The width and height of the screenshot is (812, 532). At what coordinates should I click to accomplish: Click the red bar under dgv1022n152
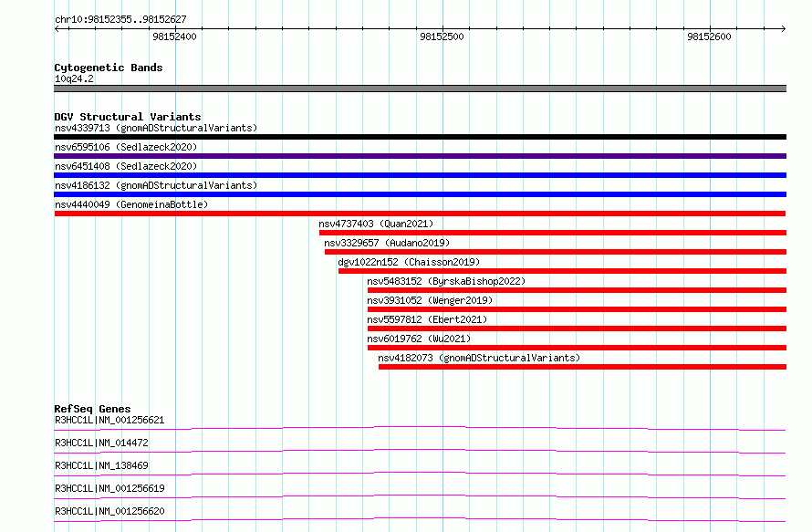tap(562, 271)
